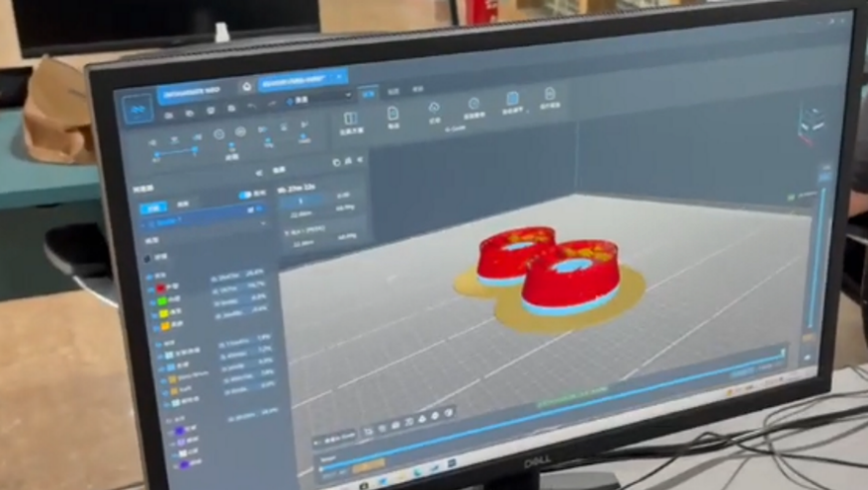868x490 pixels.
Task: Click the rightmost play arrow in the playback row
Action: tap(304, 125)
